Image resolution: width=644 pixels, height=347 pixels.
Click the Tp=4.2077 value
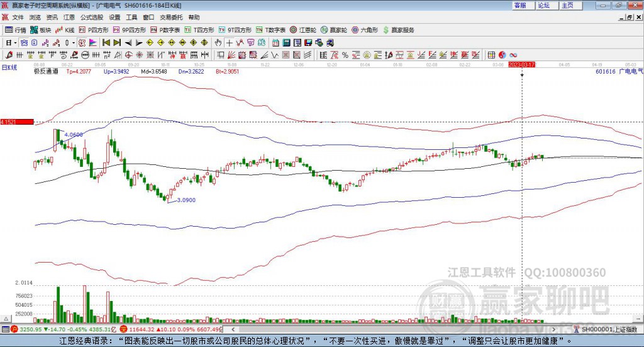click(x=79, y=71)
